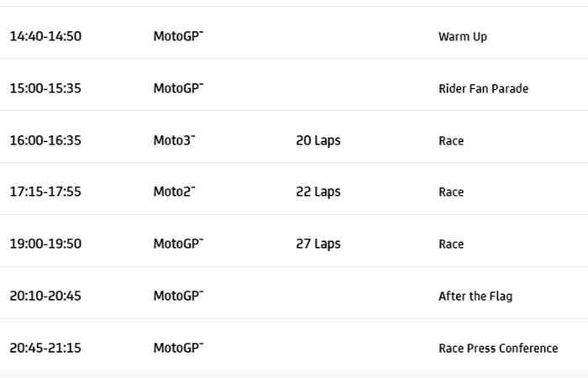Click the 15:00-15:35 time slot

coord(45,89)
